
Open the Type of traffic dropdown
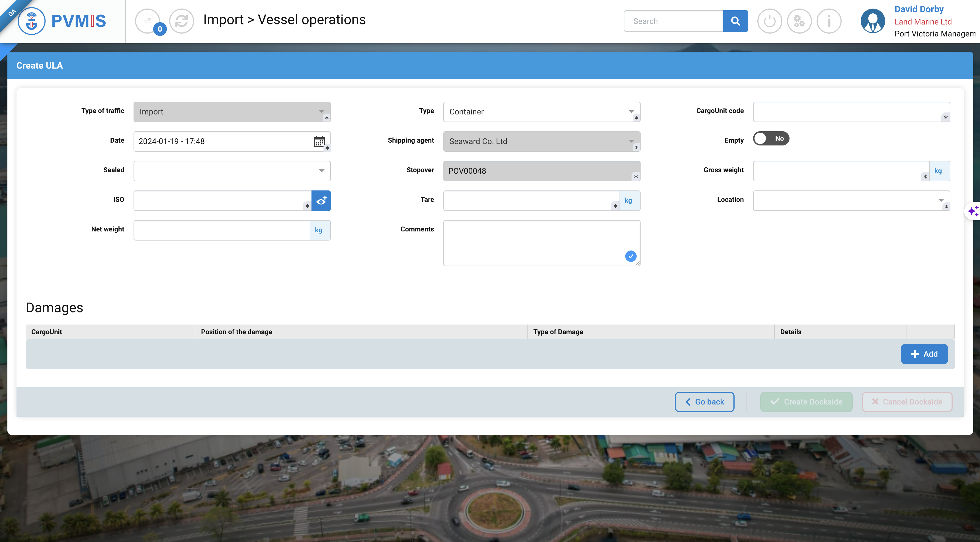[x=232, y=112]
